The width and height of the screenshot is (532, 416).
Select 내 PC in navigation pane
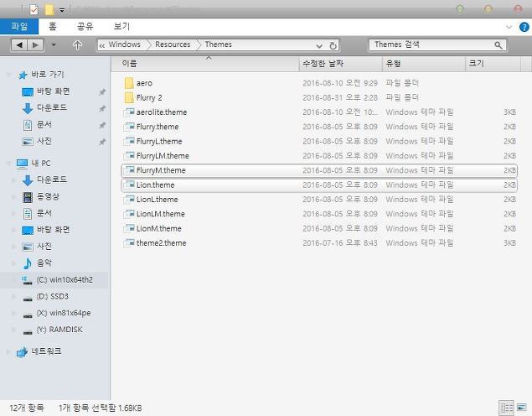(x=41, y=164)
